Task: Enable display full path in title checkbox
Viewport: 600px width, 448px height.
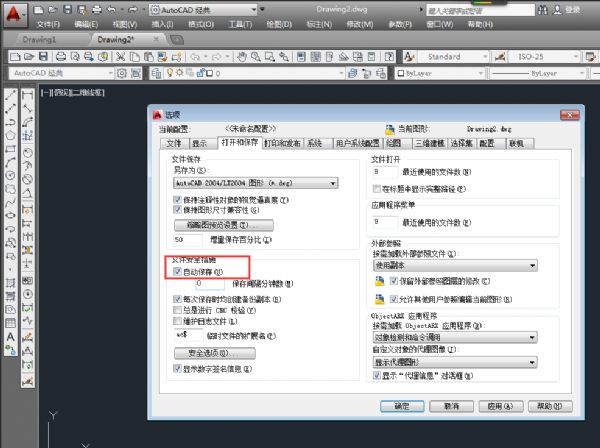Action: point(377,189)
